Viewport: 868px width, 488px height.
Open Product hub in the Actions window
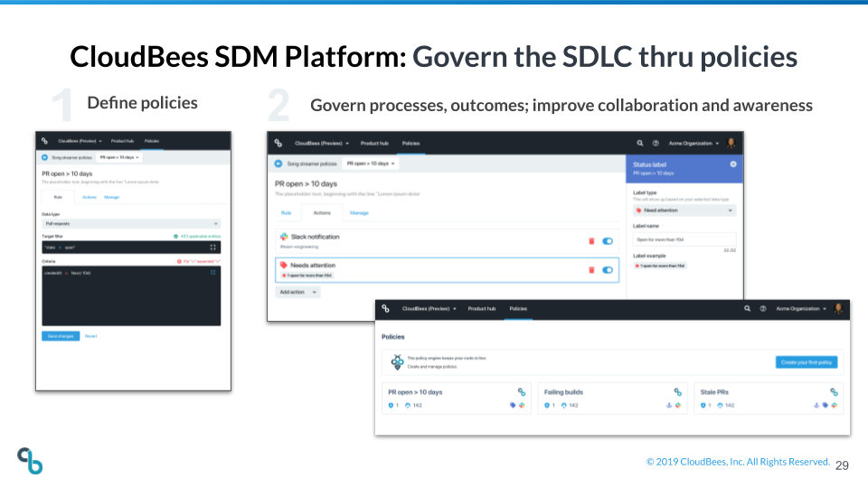tap(374, 144)
